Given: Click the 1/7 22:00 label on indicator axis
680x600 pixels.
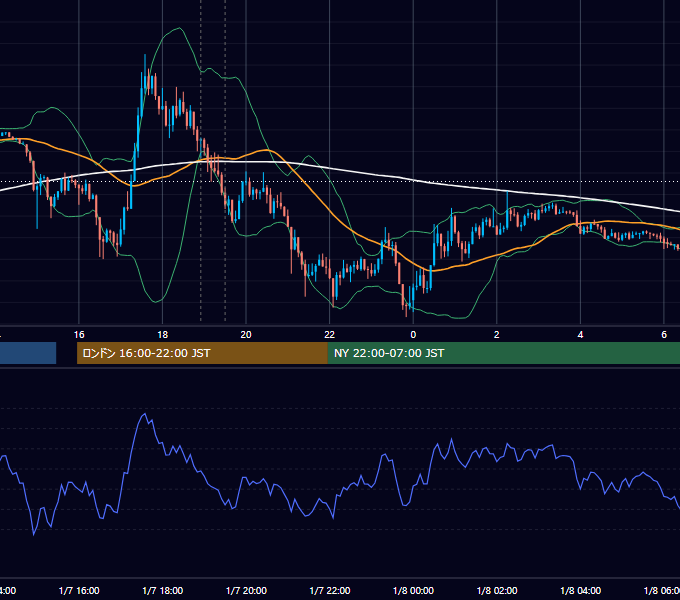Looking at the screenshot, I should [x=330, y=590].
